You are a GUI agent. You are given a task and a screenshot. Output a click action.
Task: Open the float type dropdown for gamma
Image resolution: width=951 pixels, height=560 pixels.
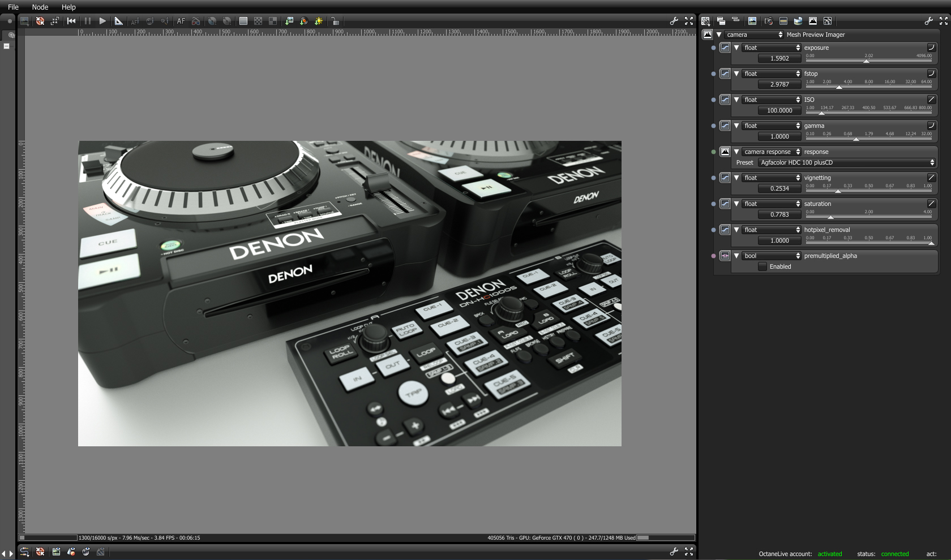[772, 126]
